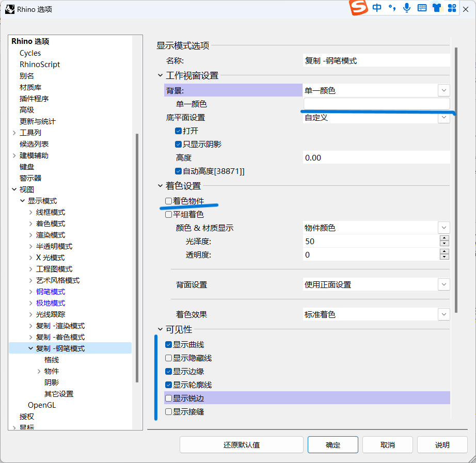The height and width of the screenshot is (463, 476).
Task: Uncheck the 显示轮廓线 checkbox
Action: pos(168,385)
